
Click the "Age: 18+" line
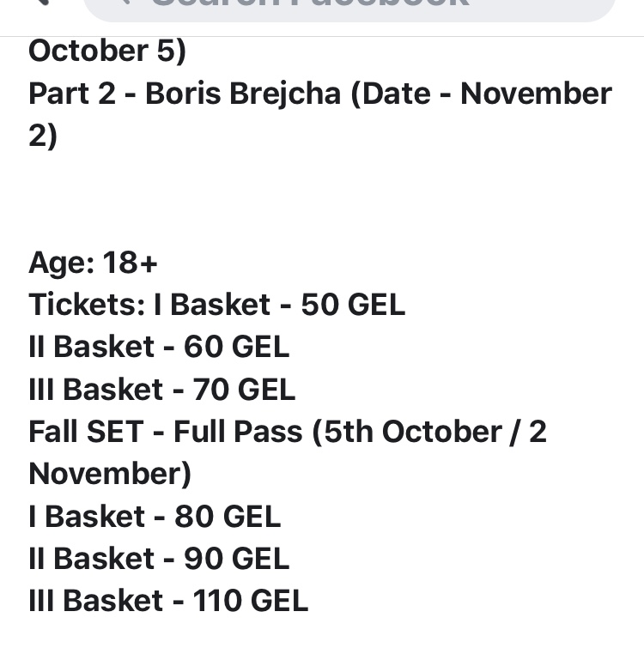(x=93, y=263)
